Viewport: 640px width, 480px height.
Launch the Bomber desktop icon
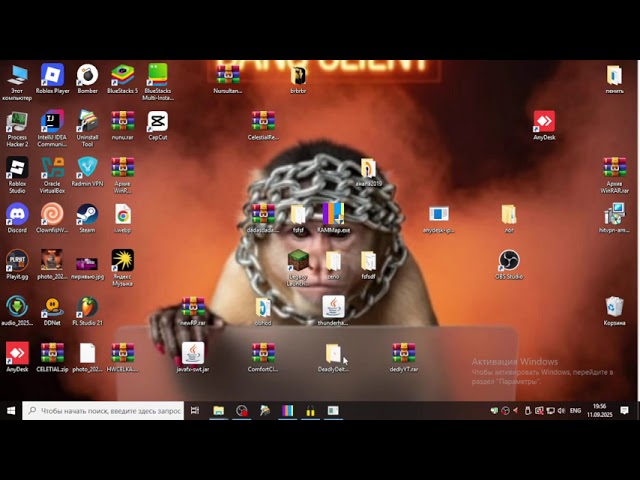[87, 79]
